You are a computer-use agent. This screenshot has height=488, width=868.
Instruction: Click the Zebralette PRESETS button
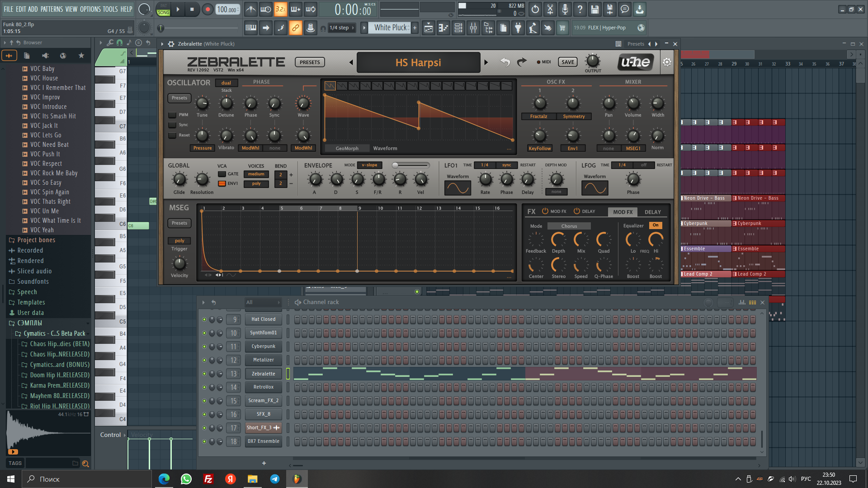coord(310,62)
